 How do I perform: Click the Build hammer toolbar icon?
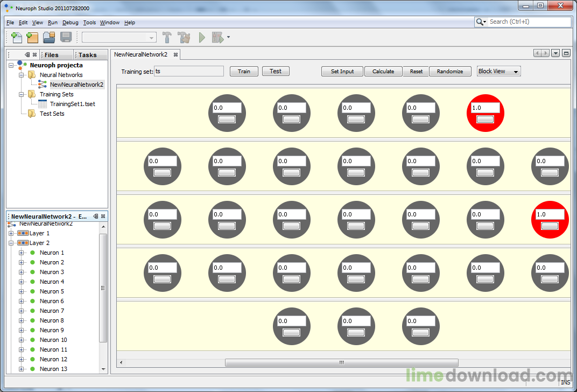(167, 37)
